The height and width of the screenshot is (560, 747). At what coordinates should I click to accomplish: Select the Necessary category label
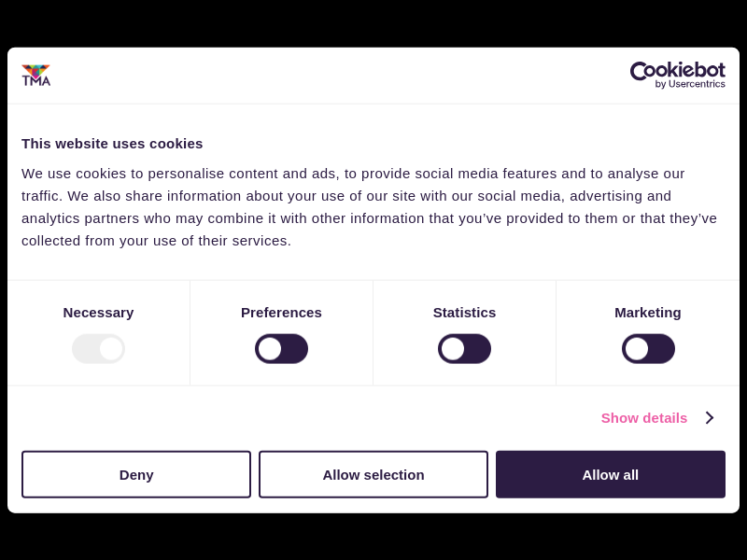pyautogui.click(x=98, y=313)
